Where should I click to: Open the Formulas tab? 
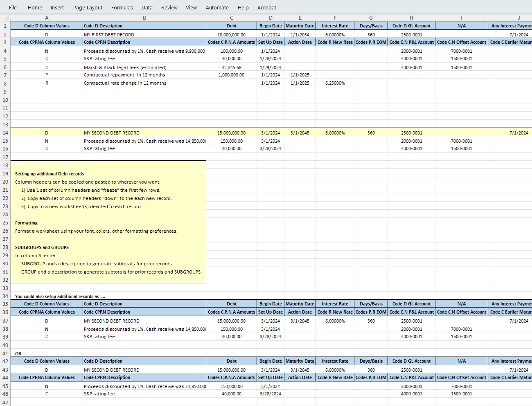point(122,7)
